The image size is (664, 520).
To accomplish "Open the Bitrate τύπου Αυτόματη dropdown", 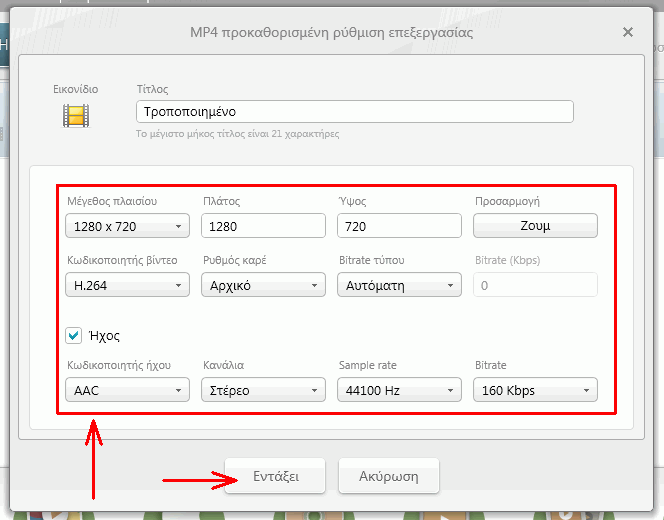I will click(399, 285).
